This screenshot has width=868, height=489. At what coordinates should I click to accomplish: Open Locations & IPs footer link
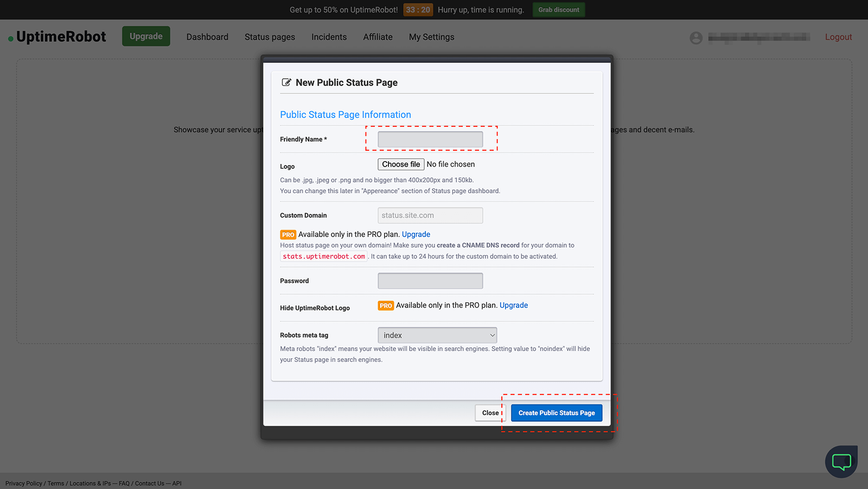coord(90,484)
